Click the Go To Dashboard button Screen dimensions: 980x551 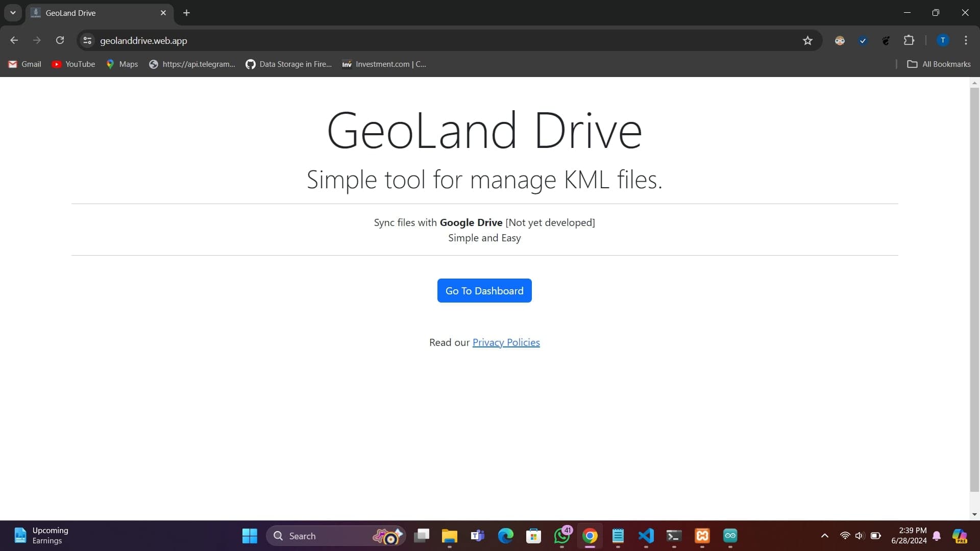pyautogui.click(x=484, y=290)
